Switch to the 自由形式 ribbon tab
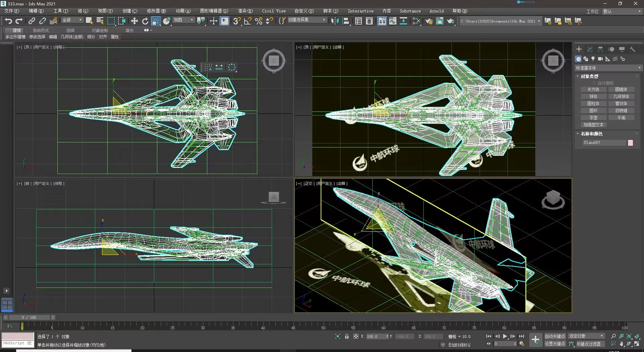This screenshot has width=644, height=352. click(x=41, y=30)
